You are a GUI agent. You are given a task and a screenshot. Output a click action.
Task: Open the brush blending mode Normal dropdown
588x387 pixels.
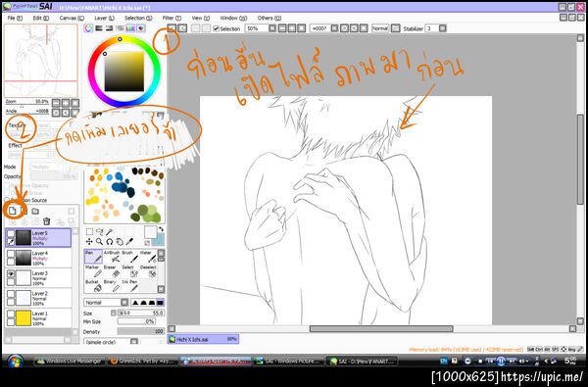coord(124,302)
